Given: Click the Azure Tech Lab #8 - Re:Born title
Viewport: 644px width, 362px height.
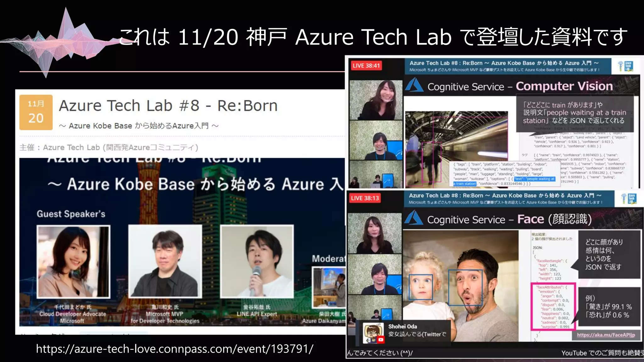Looking at the screenshot, I should [x=168, y=106].
